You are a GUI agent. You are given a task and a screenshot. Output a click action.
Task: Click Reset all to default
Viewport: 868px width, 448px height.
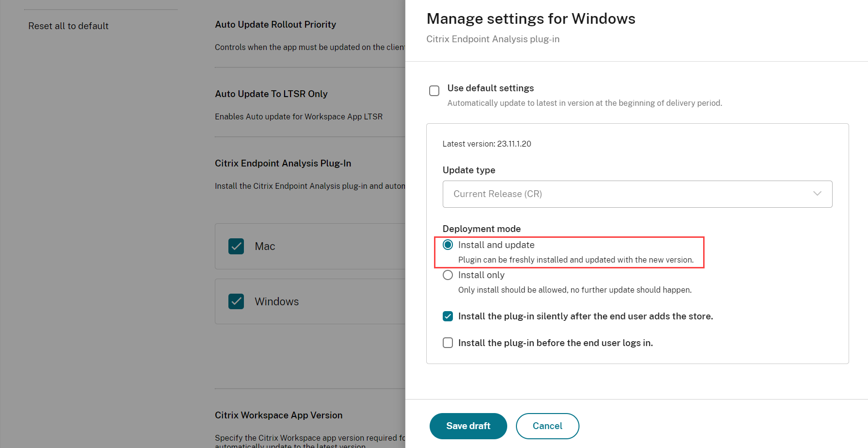point(68,26)
